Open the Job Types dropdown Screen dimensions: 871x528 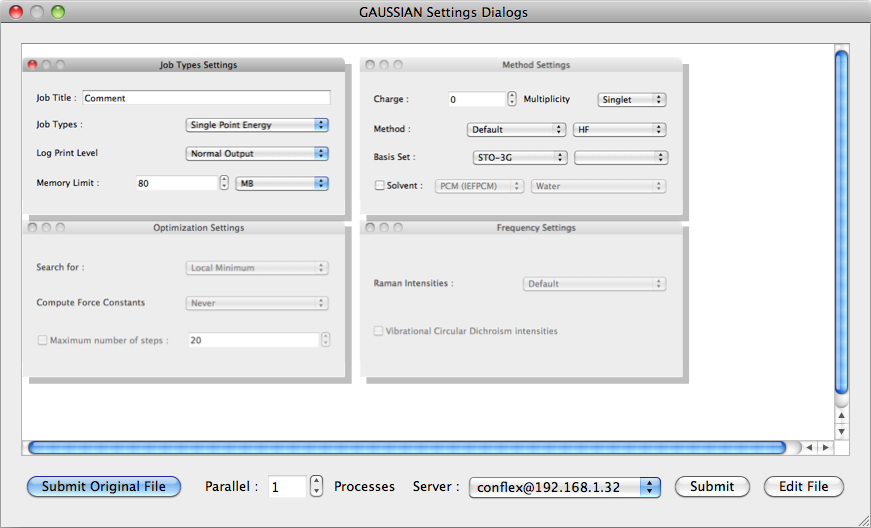(x=257, y=125)
